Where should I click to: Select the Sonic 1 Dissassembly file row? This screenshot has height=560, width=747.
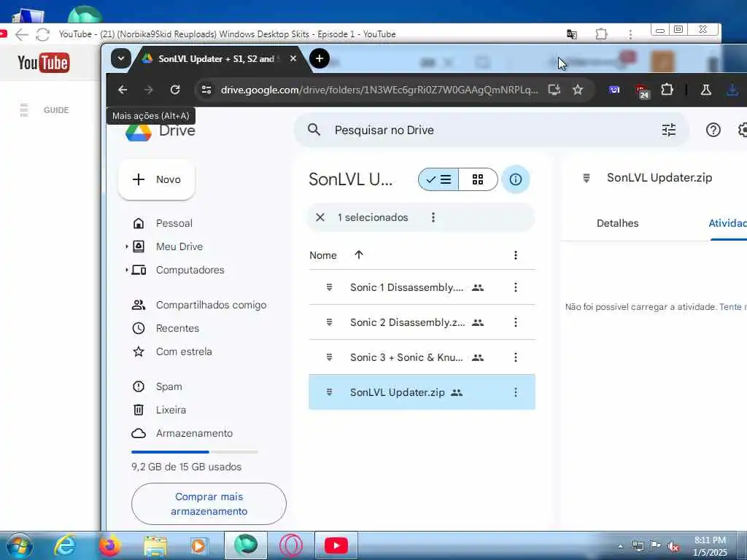[x=422, y=287]
